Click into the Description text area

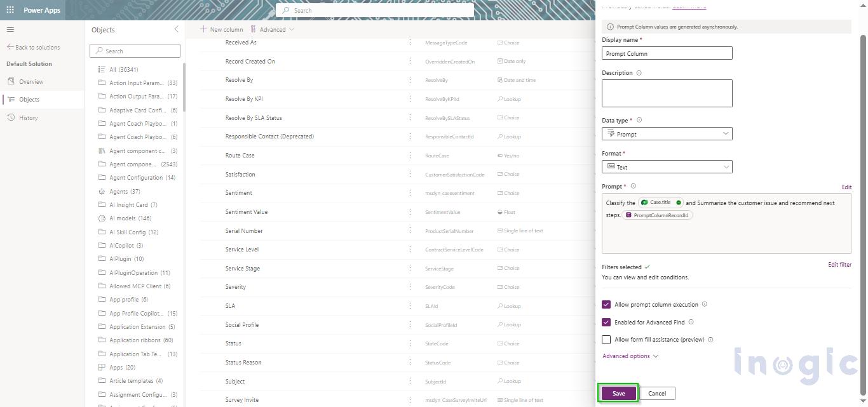pos(667,93)
